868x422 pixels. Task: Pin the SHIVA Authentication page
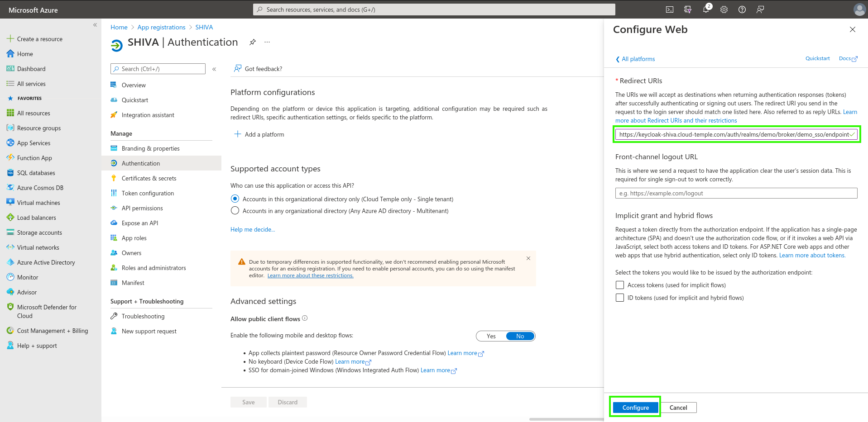click(x=253, y=42)
